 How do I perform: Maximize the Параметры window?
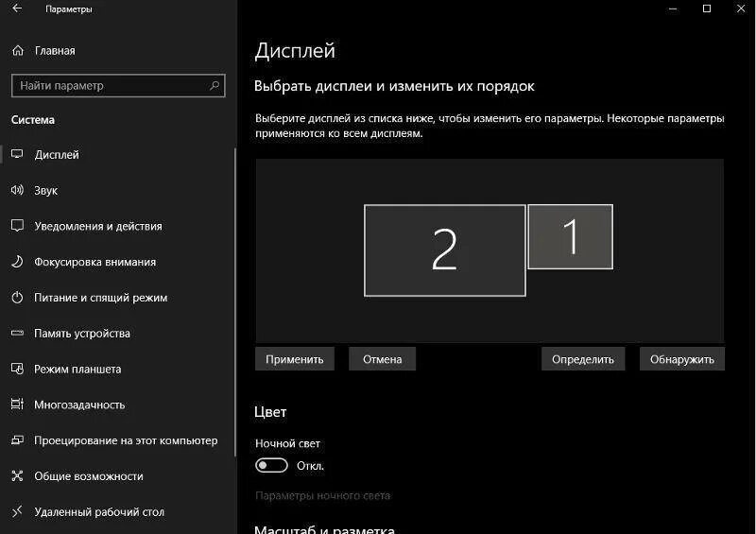pyautogui.click(x=706, y=9)
